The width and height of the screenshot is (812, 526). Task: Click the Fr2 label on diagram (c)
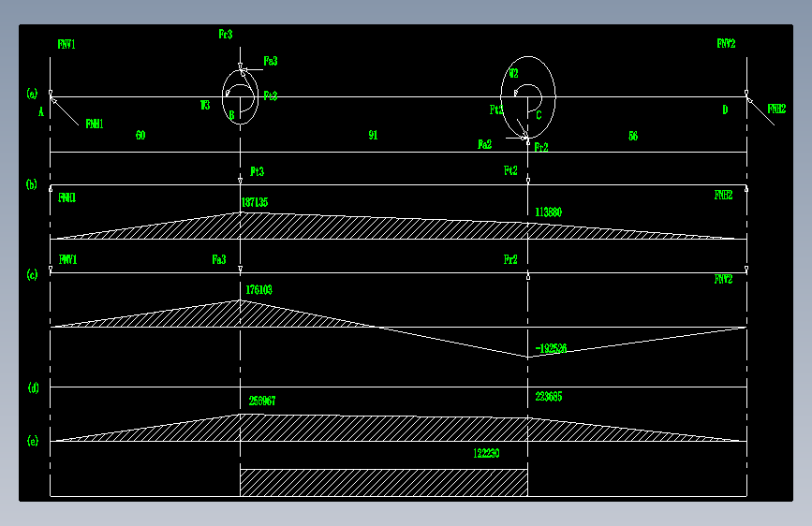[x=510, y=259]
